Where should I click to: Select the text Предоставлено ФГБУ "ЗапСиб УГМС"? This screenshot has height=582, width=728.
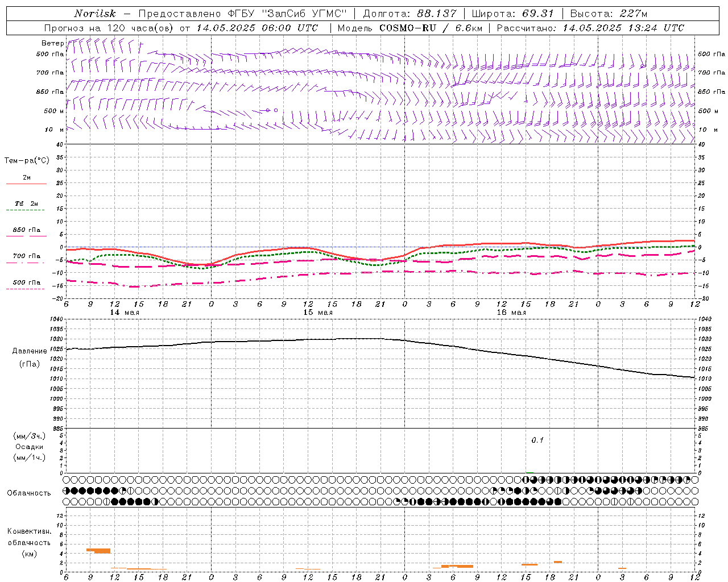[x=242, y=14]
